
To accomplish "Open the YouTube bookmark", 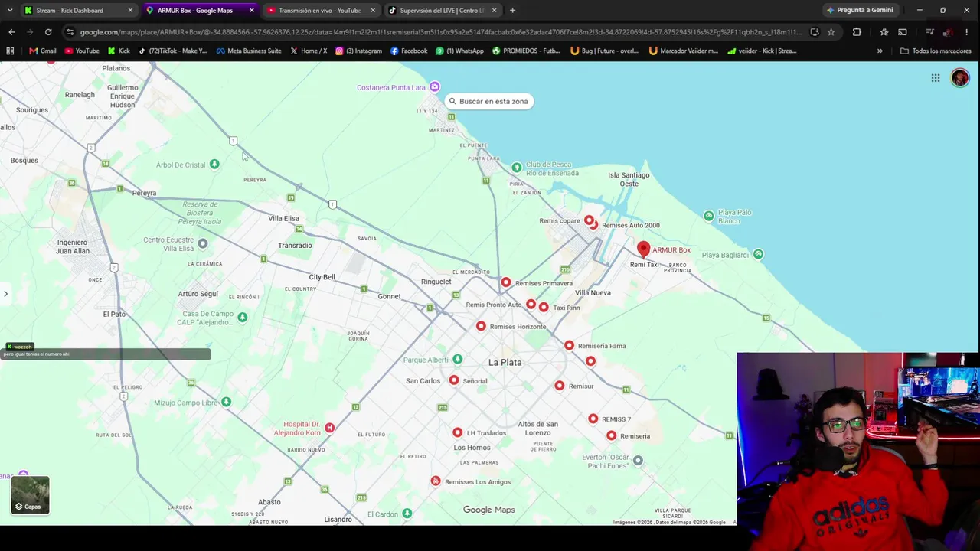I will pos(82,51).
